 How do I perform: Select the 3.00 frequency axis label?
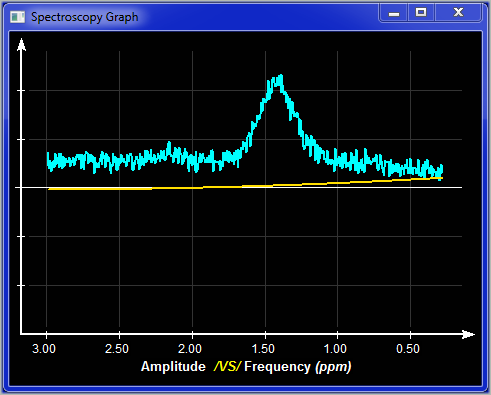coord(44,349)
